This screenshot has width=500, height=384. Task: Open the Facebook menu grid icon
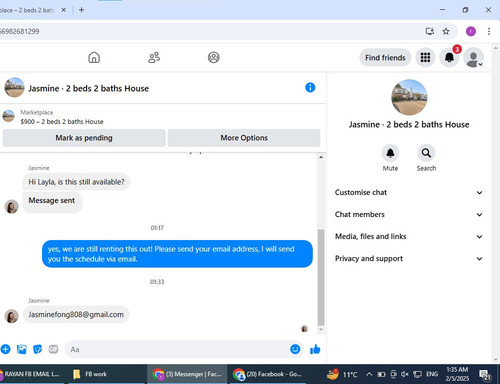click(425, 58)
